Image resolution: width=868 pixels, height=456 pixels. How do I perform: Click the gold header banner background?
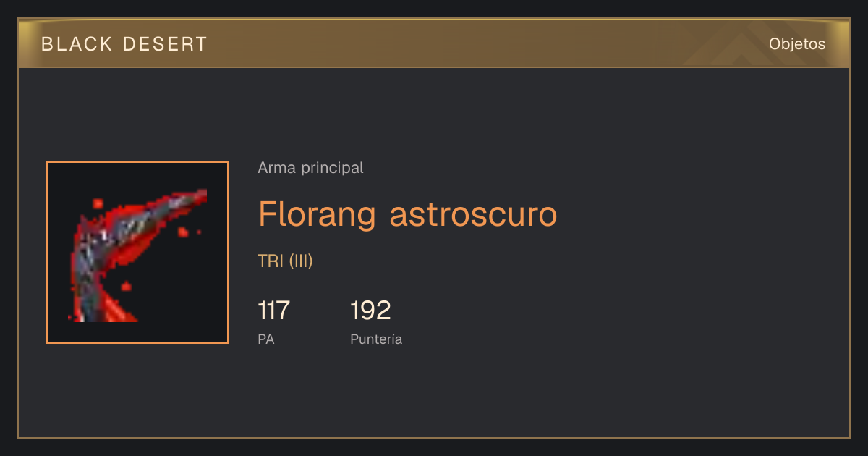(434, 44)
